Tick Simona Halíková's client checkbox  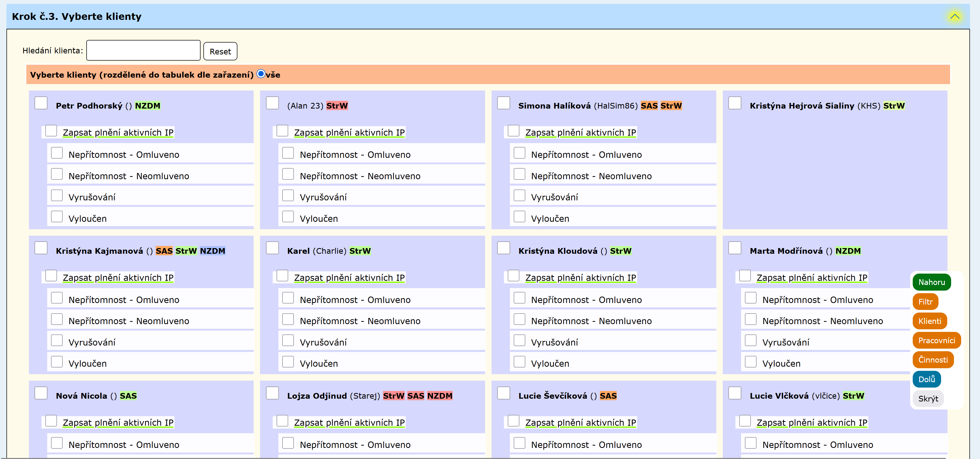click(503, 103)
